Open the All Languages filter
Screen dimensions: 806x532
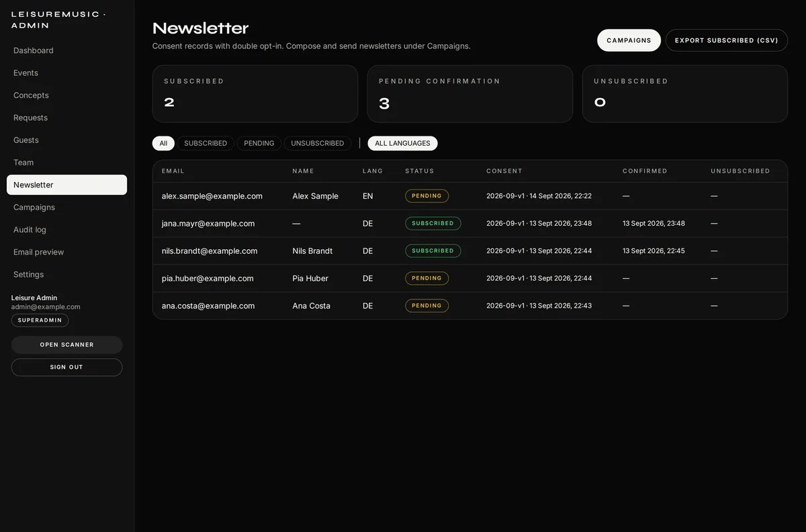pos(402,143)
